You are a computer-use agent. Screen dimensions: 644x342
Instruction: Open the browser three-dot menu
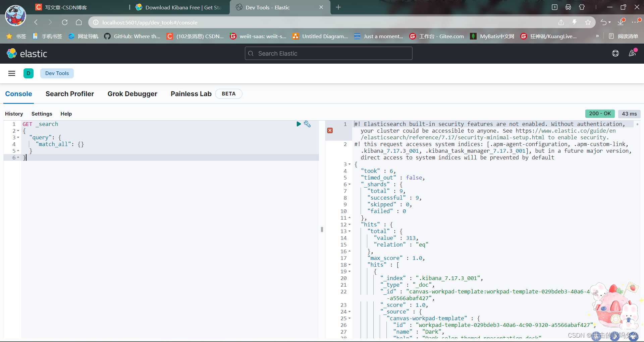tap(636, 22)
